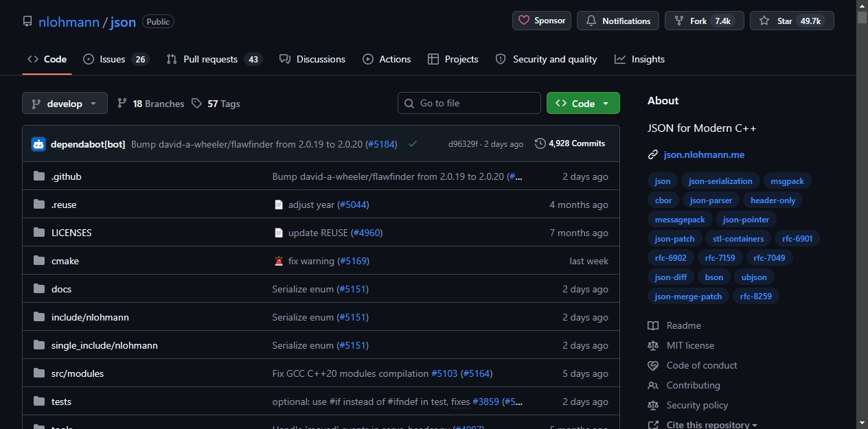
Task: Select the cbor topic tag
Action: 663,200
